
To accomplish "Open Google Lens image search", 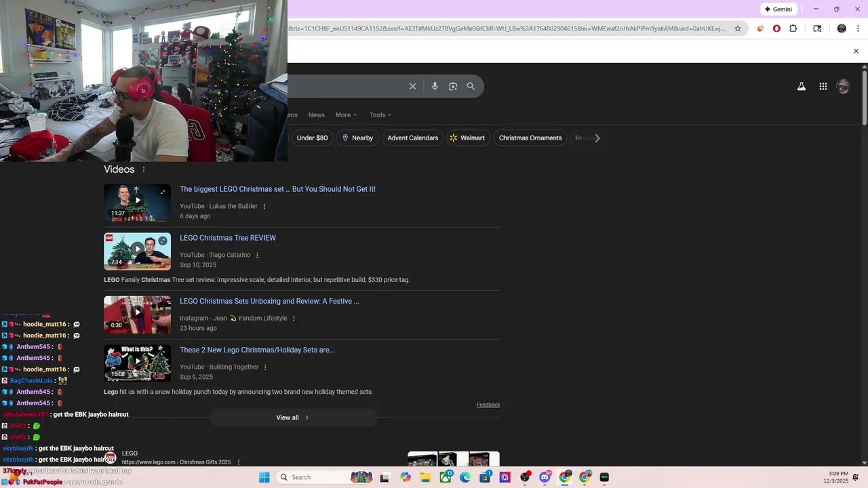I will (453, 86).
